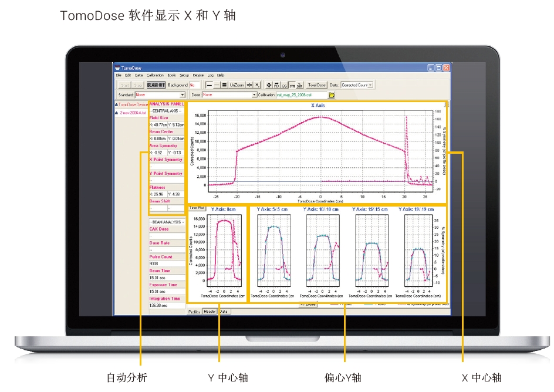
Task: Open the Device menu
Action: 198,75
